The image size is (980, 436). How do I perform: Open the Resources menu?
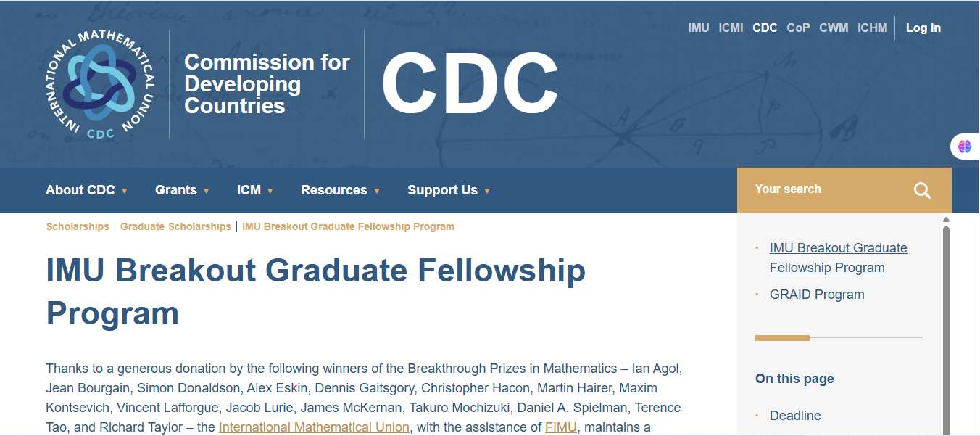(340, 190)
